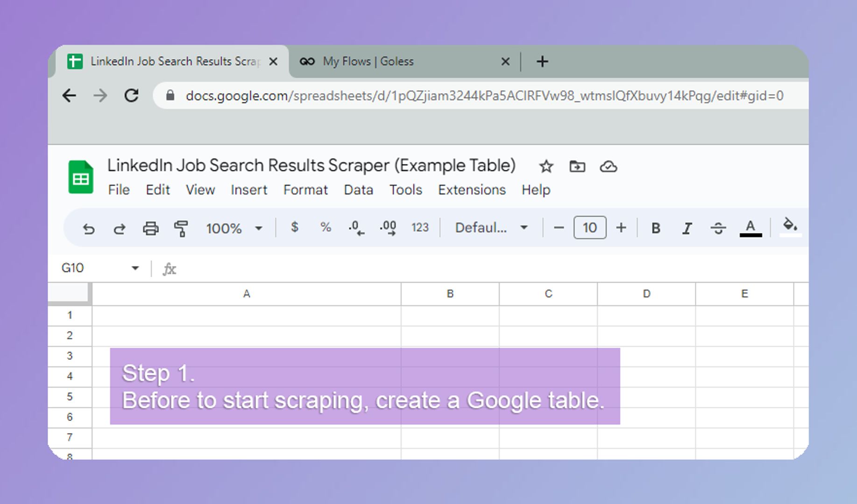Click the Print icon

point(150,228)
